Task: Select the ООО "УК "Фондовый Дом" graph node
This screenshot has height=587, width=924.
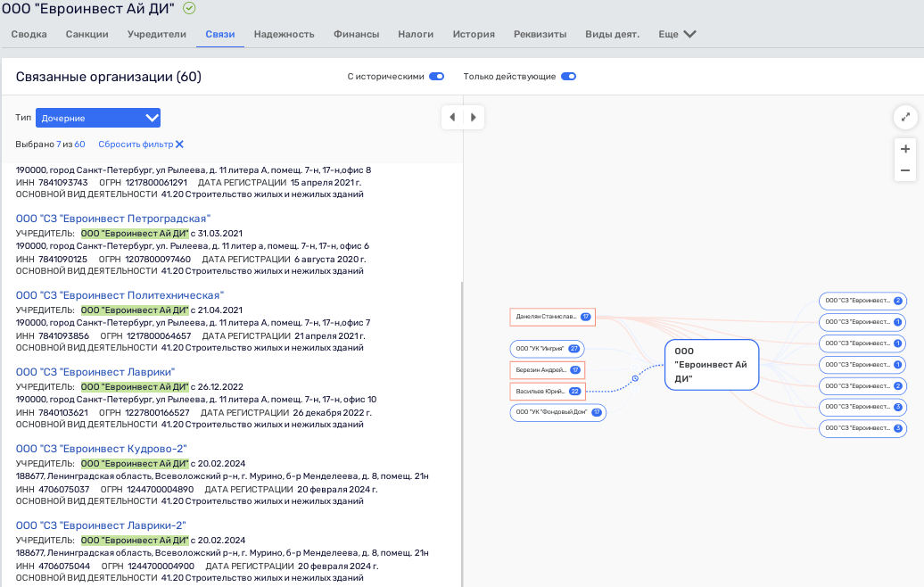Action: (558, 412)
